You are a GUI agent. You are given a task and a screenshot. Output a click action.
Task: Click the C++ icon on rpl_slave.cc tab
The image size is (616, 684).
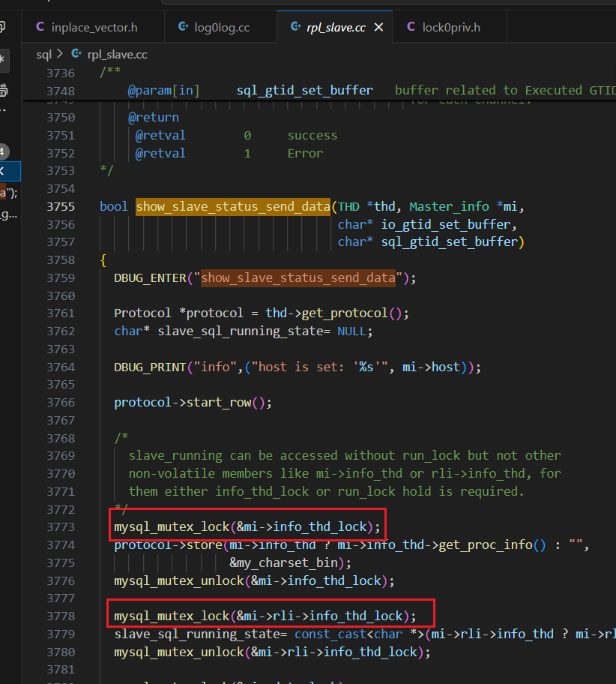point(295,27)
